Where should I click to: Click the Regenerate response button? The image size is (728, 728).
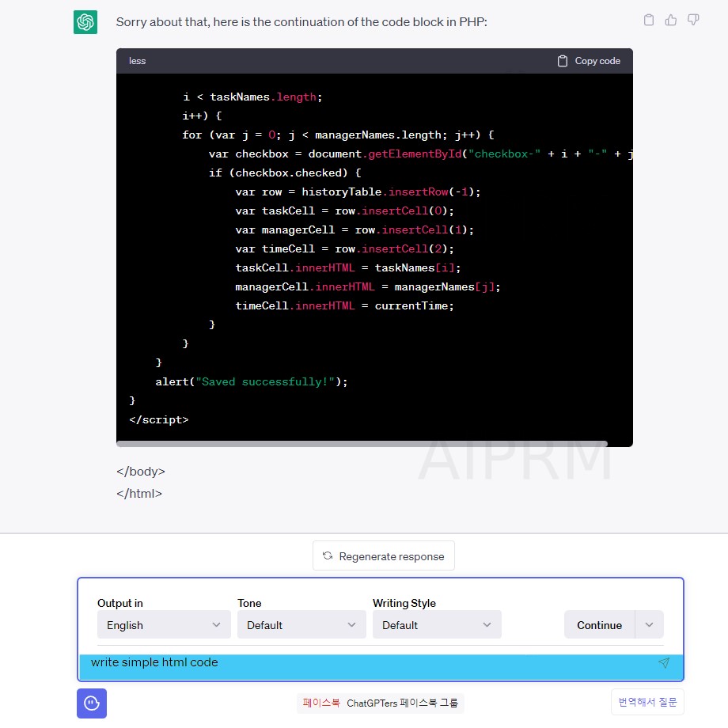pos(384,555)
